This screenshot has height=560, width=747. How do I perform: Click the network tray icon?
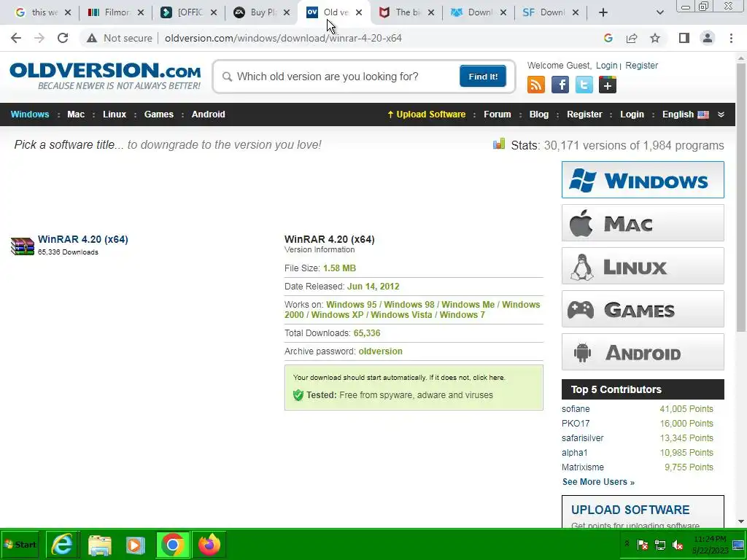(x=660, y=545)
